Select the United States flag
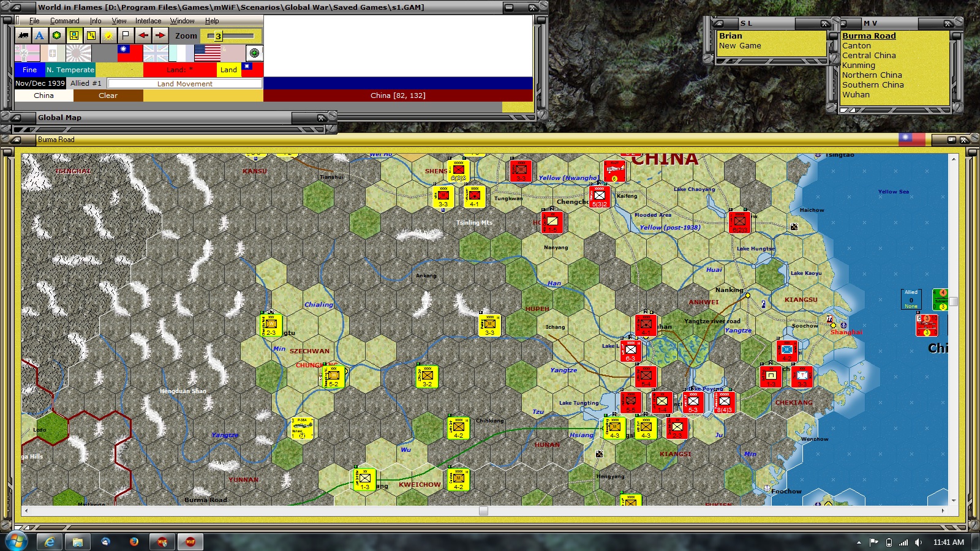The image size is (980, 551). pos(207,53)
